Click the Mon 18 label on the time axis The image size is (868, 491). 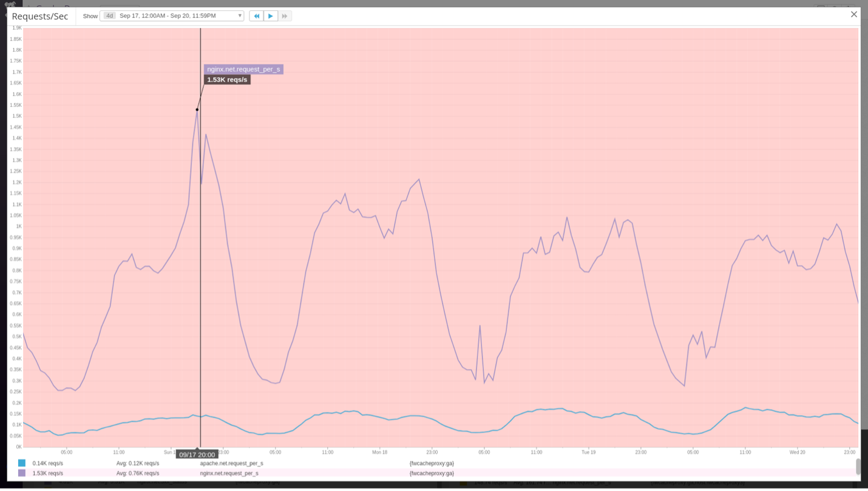pos(379,452)
